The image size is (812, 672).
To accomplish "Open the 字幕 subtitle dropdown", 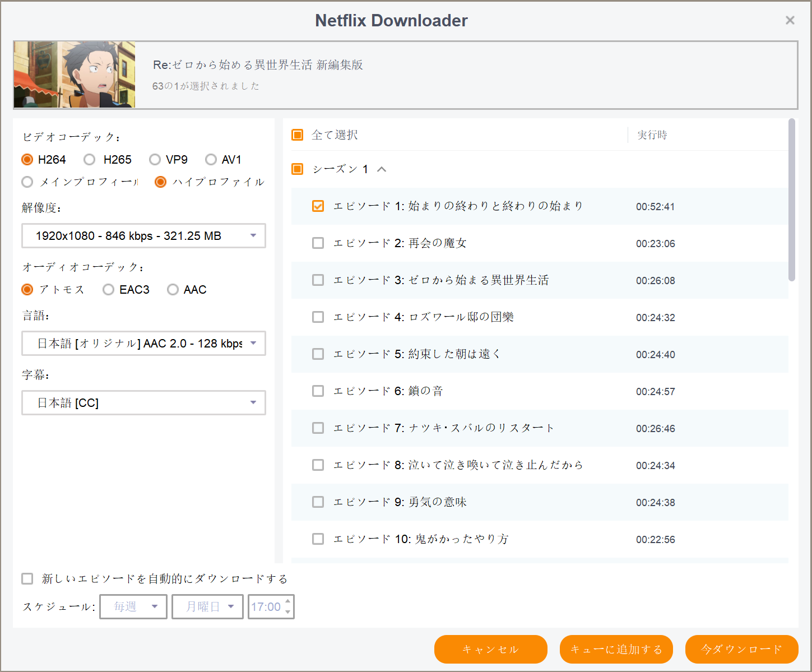I will click(143, 403).
